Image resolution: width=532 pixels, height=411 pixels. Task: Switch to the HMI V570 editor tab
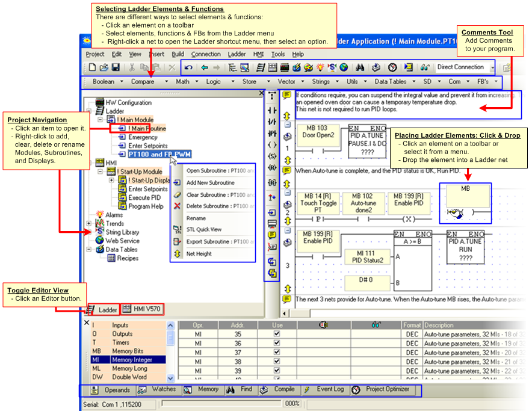click(x=142, y=309)
